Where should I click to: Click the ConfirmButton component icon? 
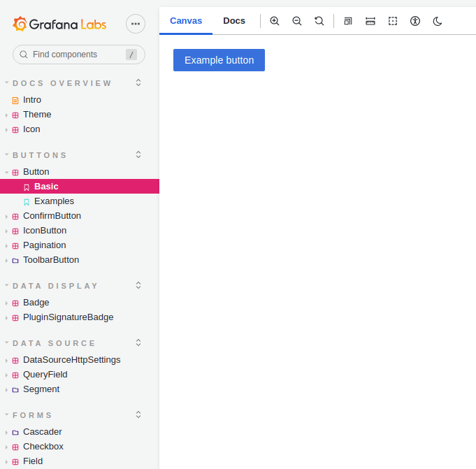[15, 217]
